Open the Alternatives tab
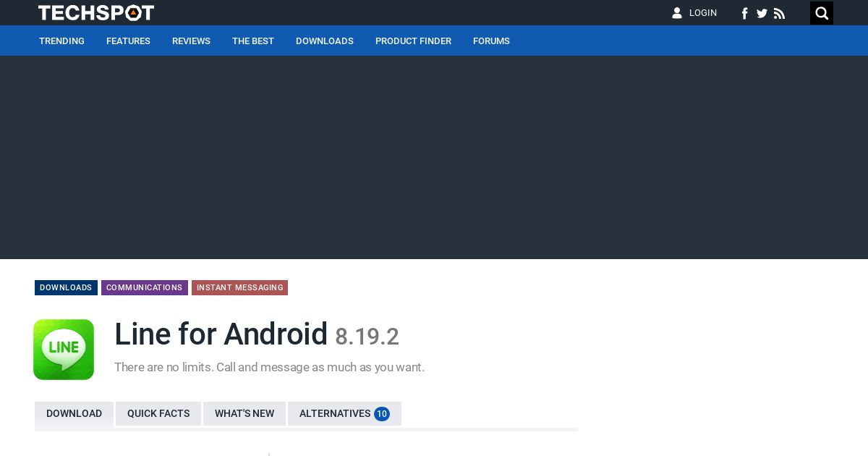Image resolution: width=868 pixels, height=456 pixels. coord(344,414)
